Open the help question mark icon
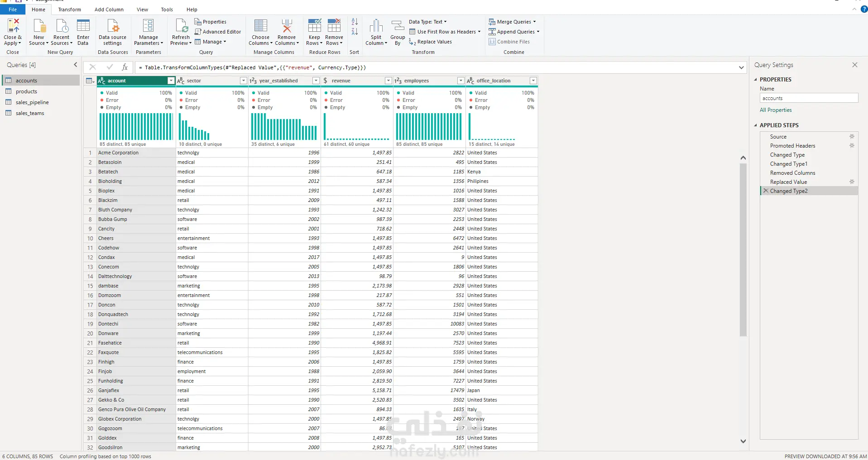Image resolution: width=868 pixels, height=460 pixels. tap(863, 9)
